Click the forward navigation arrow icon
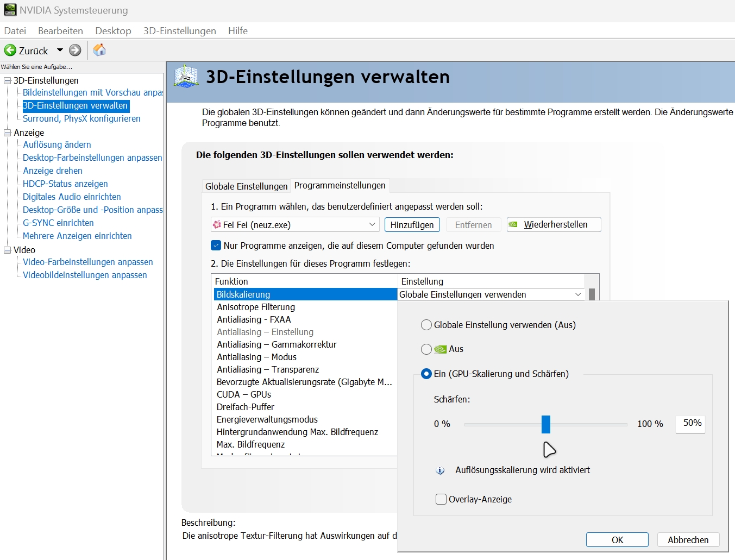This screenshot has height=560, width=735. coord(75,51)
